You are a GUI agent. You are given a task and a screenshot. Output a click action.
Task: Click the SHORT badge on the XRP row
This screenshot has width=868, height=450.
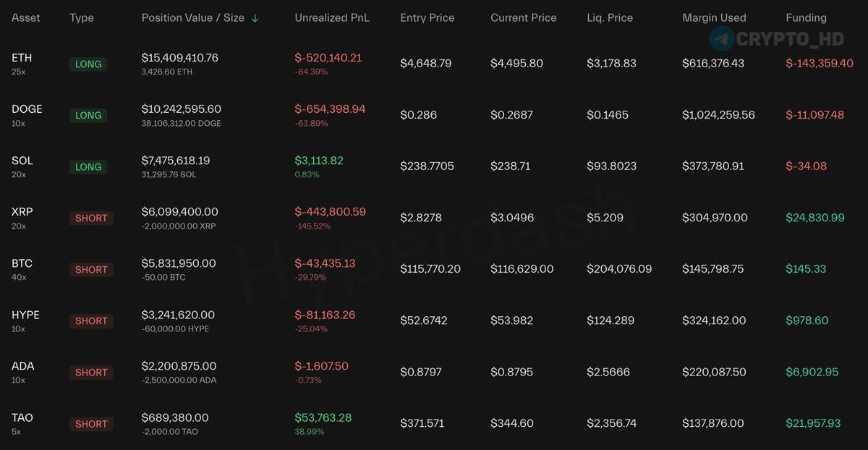pos(91,218)
